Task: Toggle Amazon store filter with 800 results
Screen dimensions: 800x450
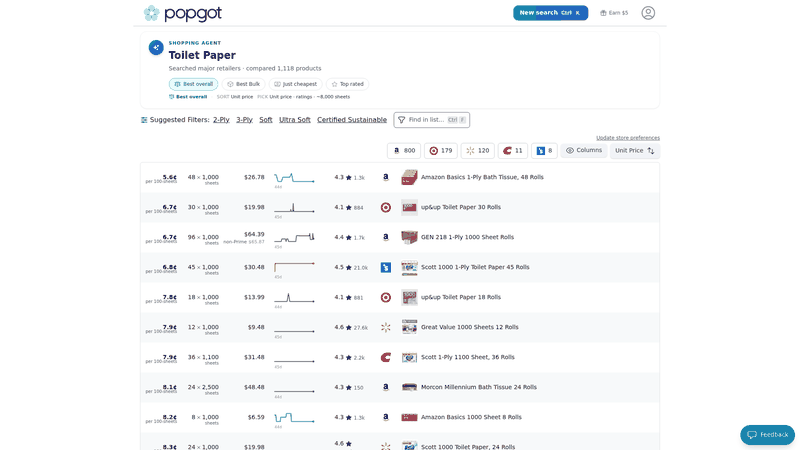Action: click(404, 151)
